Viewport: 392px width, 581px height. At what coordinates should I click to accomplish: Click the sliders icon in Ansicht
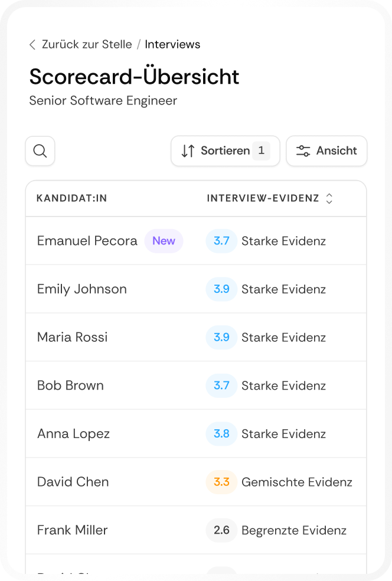pos(303,151)
